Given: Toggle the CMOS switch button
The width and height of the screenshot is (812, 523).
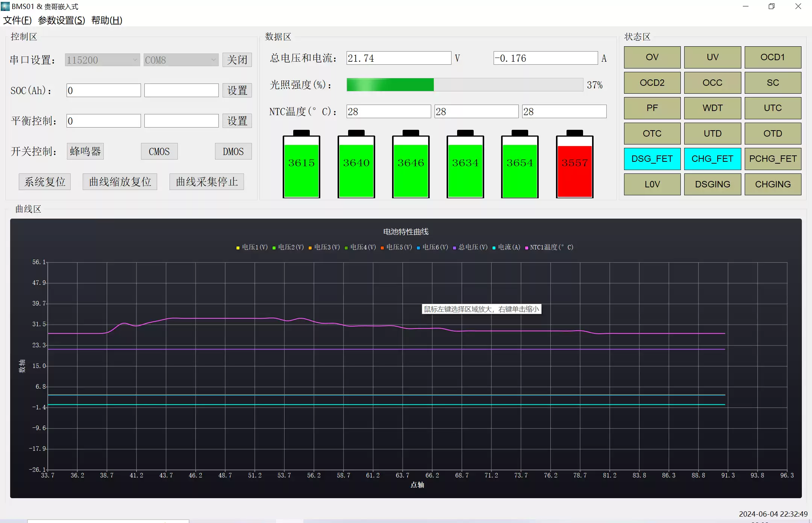Looking at the screenshot, I should pyautogui.click(x=159, y=151).
